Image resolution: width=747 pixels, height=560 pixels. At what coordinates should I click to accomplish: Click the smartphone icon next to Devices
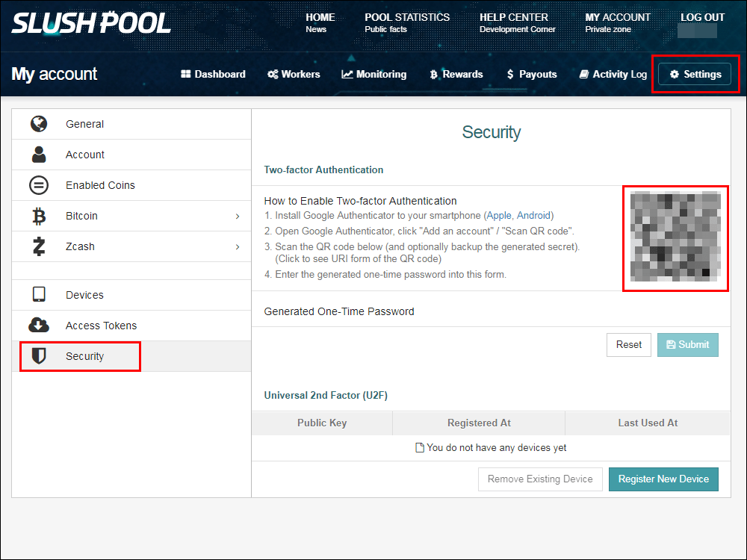click(x=39, y=295)
